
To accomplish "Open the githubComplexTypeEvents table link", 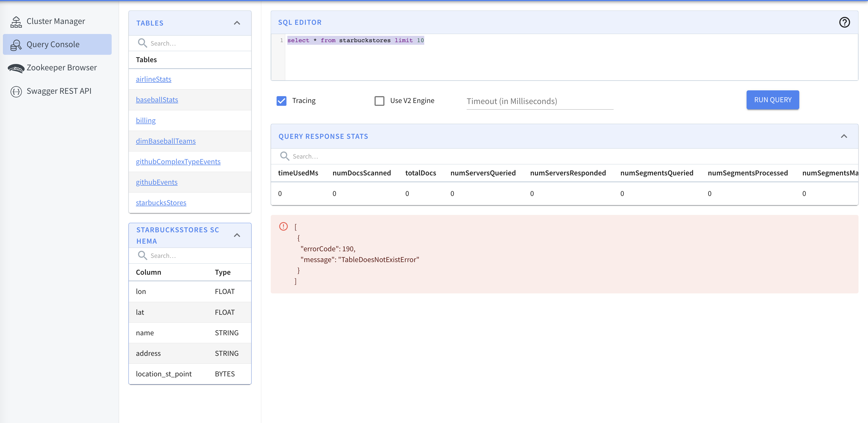I will pos(178,161).
